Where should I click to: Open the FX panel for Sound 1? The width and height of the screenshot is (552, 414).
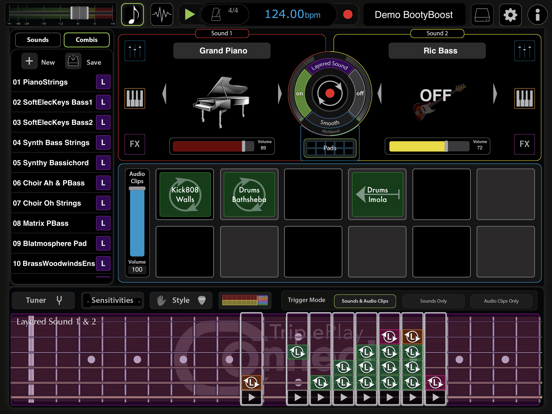[x=135, y=144]
